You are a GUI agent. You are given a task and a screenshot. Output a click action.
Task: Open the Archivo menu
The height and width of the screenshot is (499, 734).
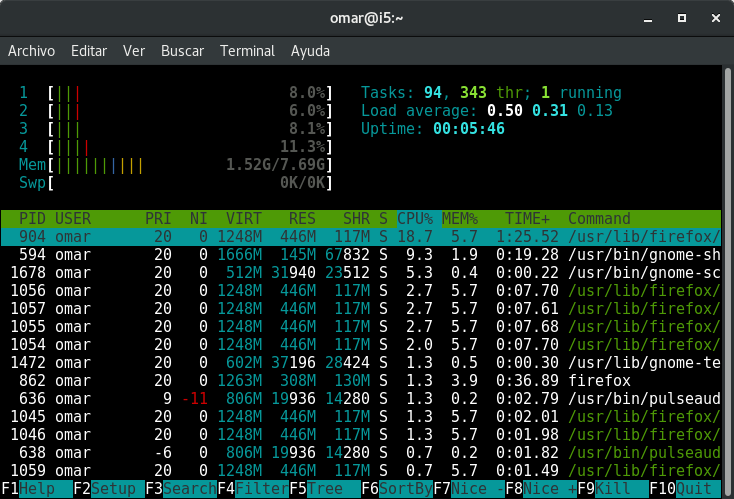[31, 51]
